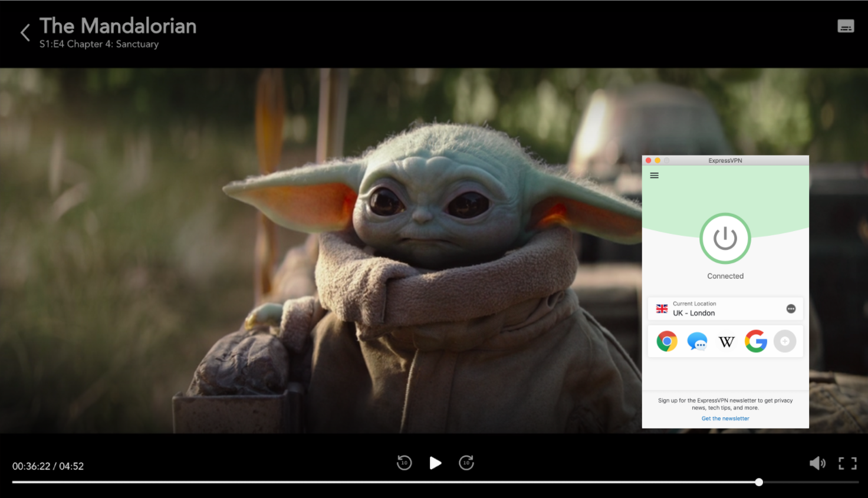Add a new shortcut with plus icon
This screenshot has width=868, height=498.
785,341
